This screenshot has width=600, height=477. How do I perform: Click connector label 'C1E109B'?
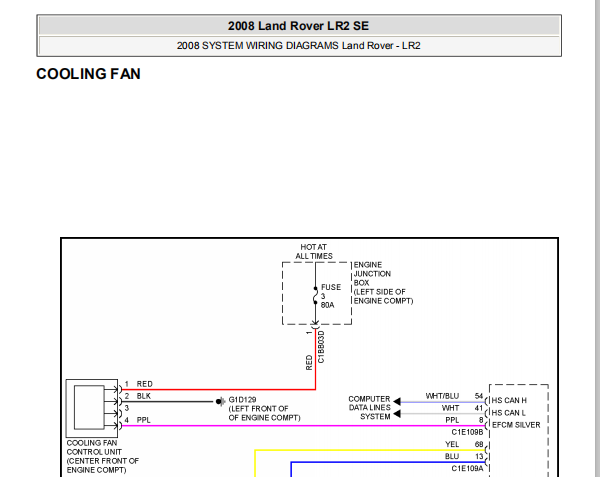click(467, 432)
